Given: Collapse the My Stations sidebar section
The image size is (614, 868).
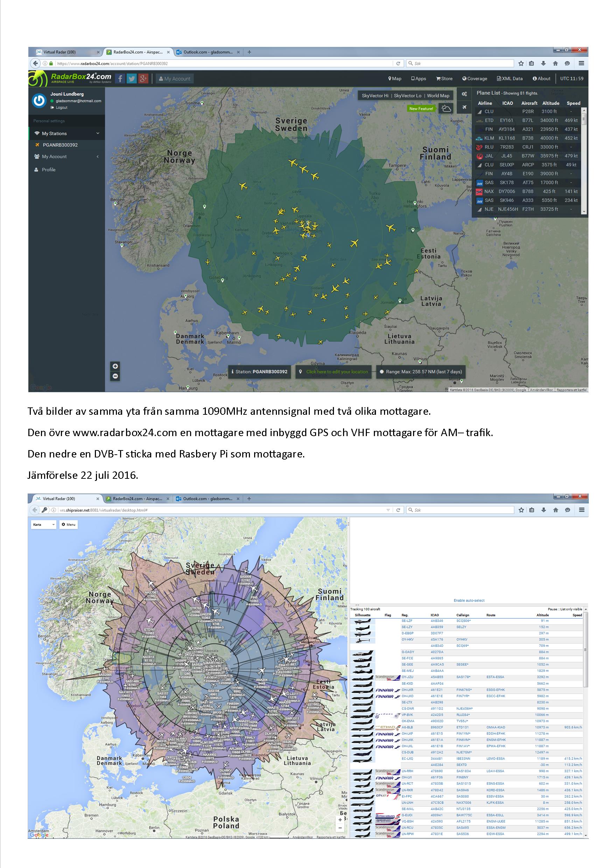Looking at the screenshot, I should click(67, 133).
